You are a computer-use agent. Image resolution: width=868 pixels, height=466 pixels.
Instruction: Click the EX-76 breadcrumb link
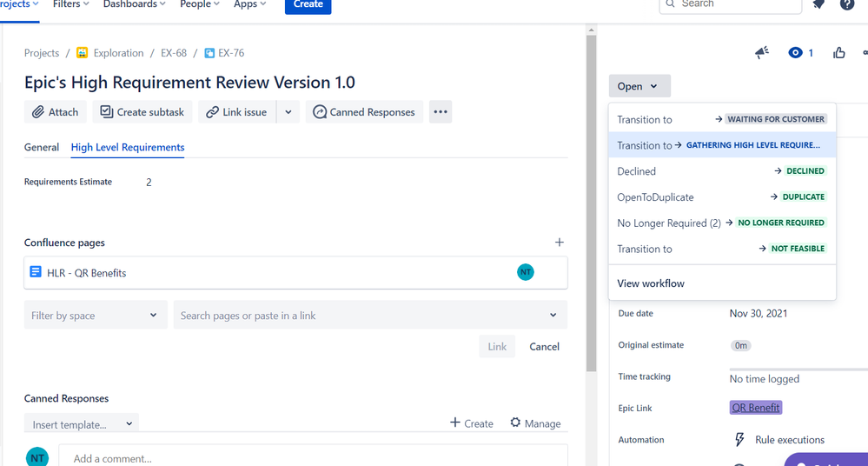231,53
